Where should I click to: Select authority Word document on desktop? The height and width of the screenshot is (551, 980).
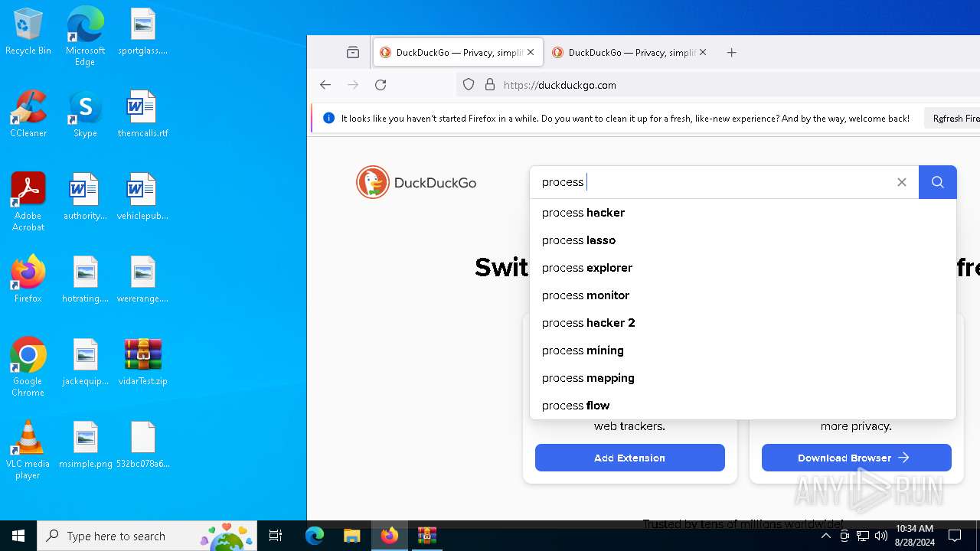pyautogui.click(x=85, y=197)
